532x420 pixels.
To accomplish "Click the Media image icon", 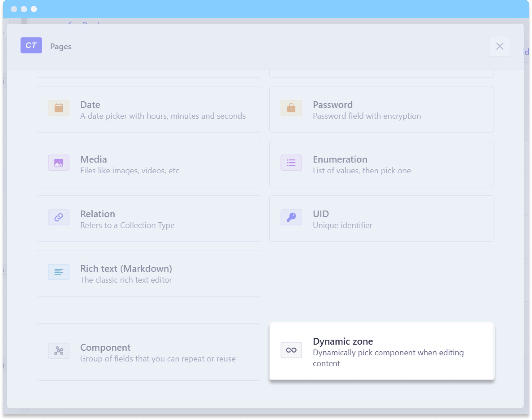I will (58, 162).
